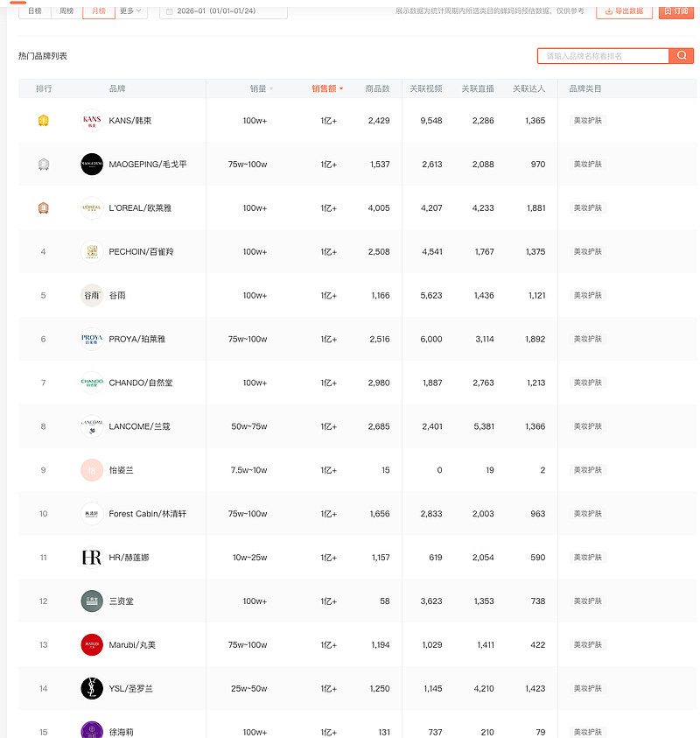Click the silver second-place medal icon
Screen dimensions: 700x738
(x=43, y=165)
